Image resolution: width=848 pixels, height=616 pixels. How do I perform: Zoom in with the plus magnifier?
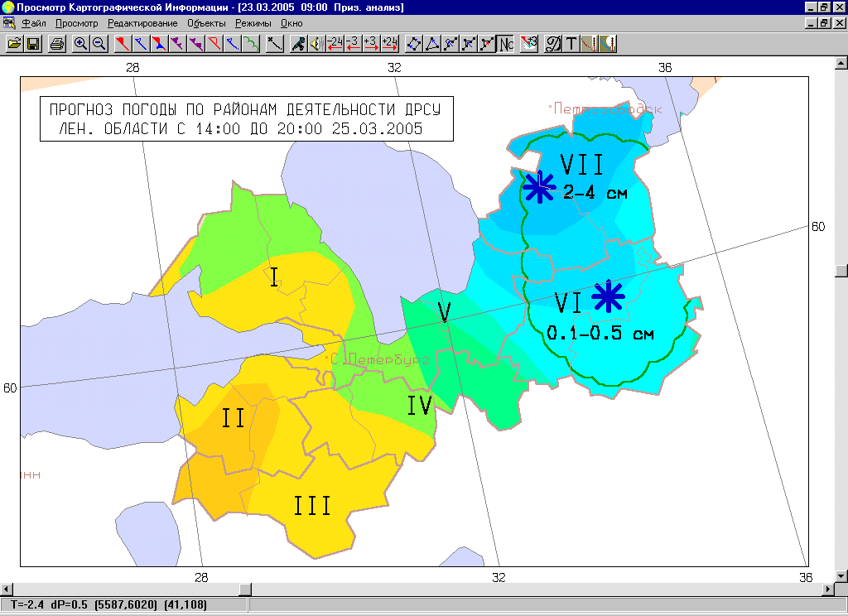80,44
